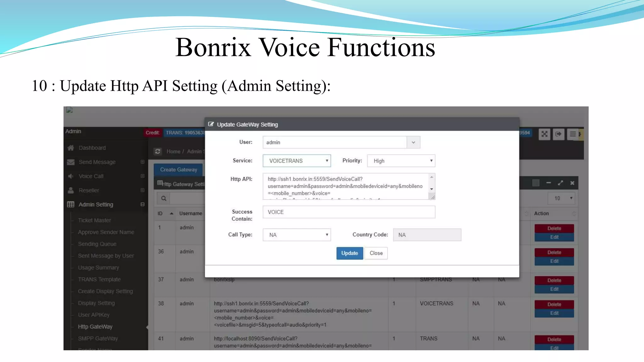
Task: Open User APIKey menu item
Action: tap(94, 315)
